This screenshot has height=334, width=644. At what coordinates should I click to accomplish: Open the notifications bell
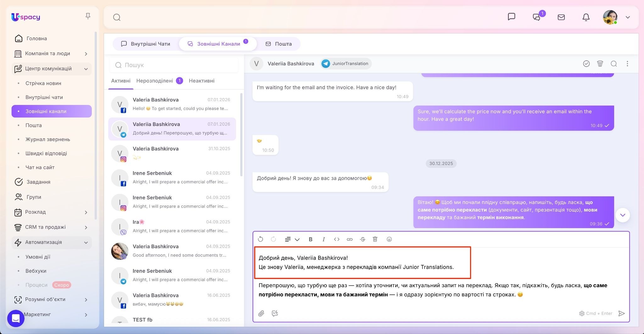(586, 17)
